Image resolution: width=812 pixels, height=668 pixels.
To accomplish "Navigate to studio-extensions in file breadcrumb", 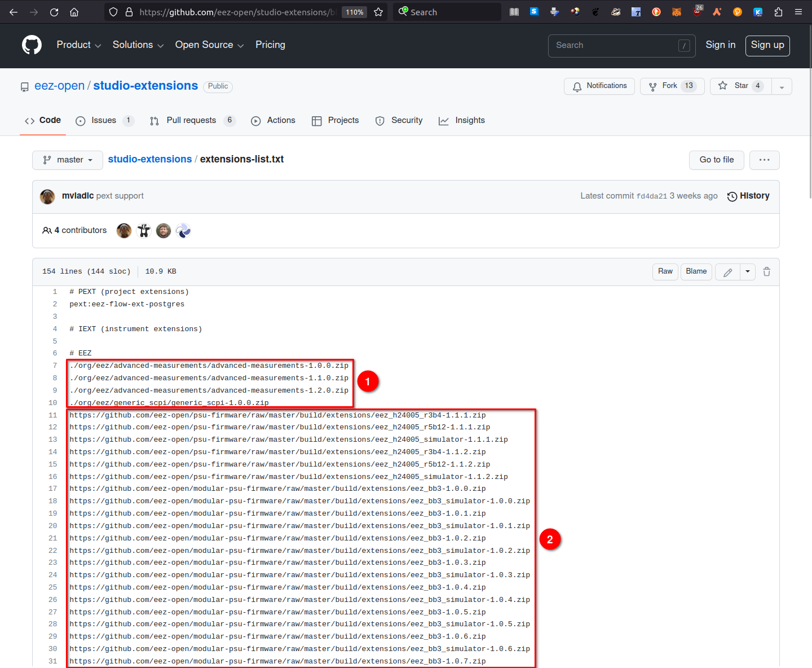I will pos(150,160).
